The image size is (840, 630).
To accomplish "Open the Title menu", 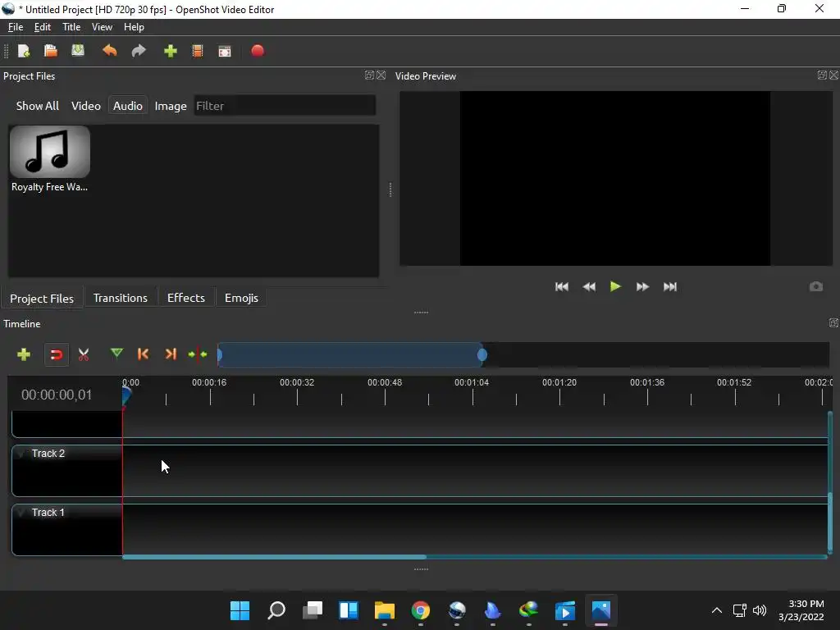I will (x=71, y=27).
